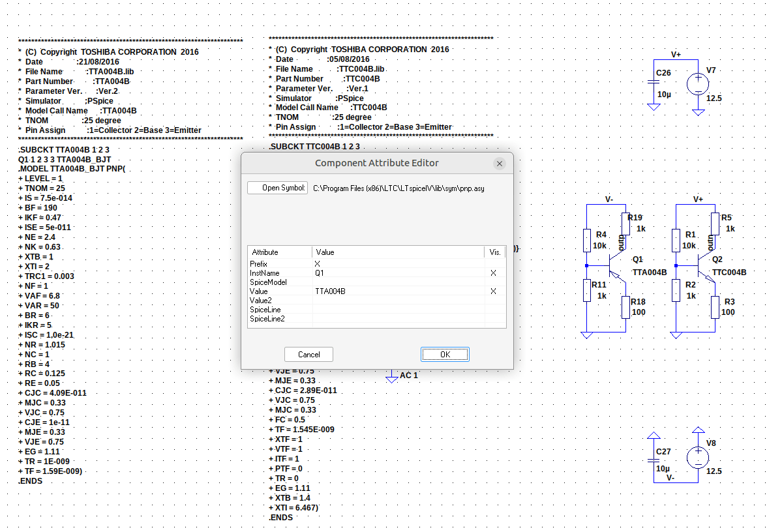The width and height of the screenshot is (767, 532).
Task: Enable visibility for the SpiceLine attribute
Action: click(x=495, y=310)
